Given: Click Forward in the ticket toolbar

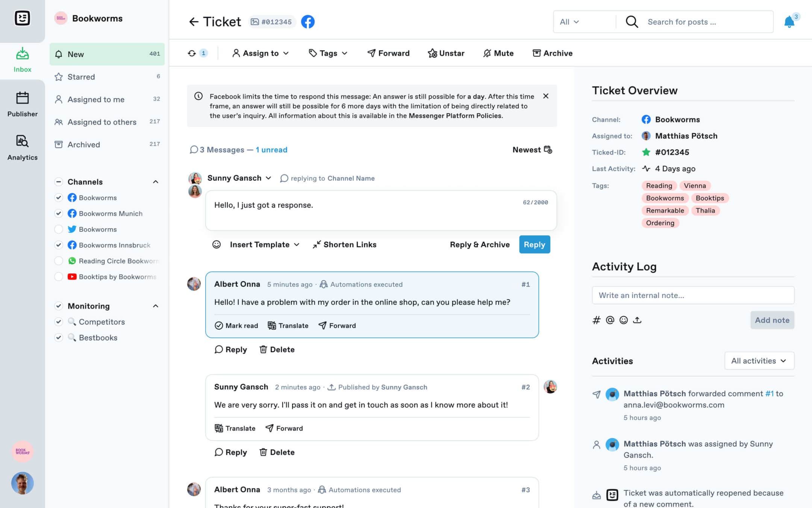Looking at the screenshot, I should [388, 53].
